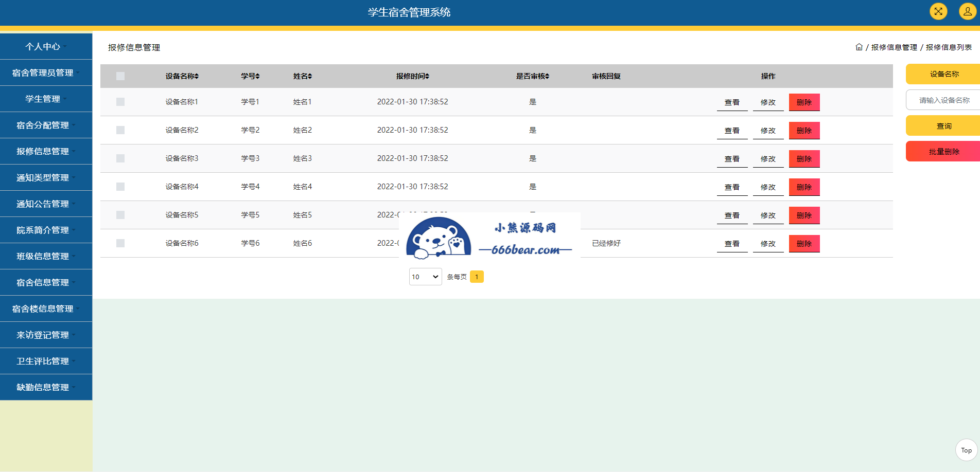
Task: Click 查看 for 设备名称4 row
Action: point(732,187)
